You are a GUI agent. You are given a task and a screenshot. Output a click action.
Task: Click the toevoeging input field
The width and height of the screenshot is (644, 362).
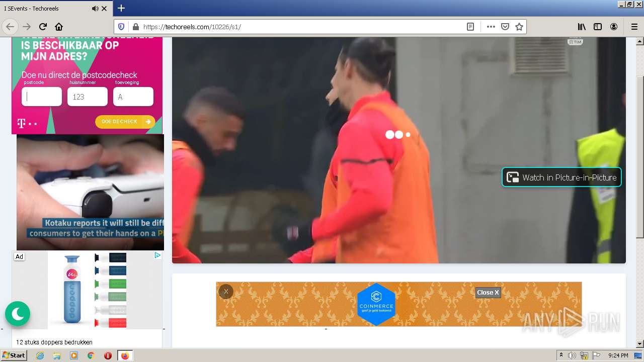[133, 97]
